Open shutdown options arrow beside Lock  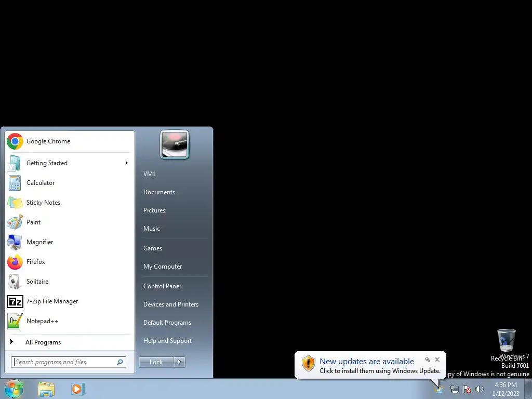click(179, 362)
